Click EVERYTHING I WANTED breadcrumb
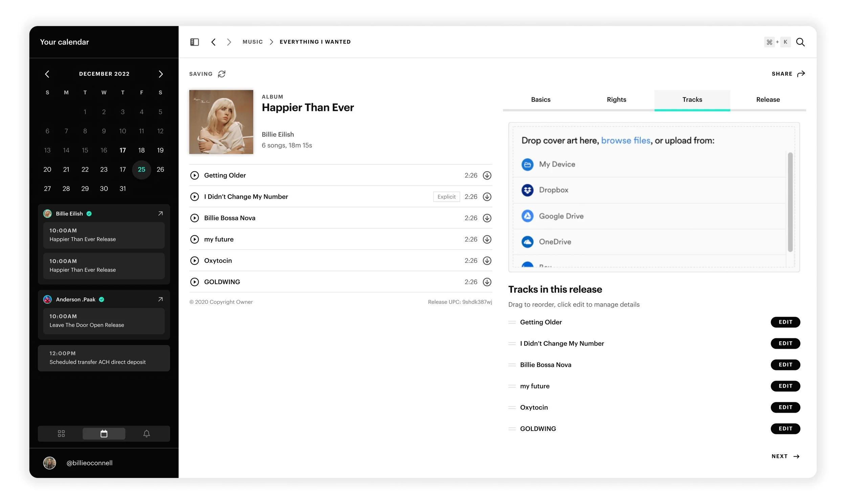Viewport: 846px width, 504px height. pos(315,42)
